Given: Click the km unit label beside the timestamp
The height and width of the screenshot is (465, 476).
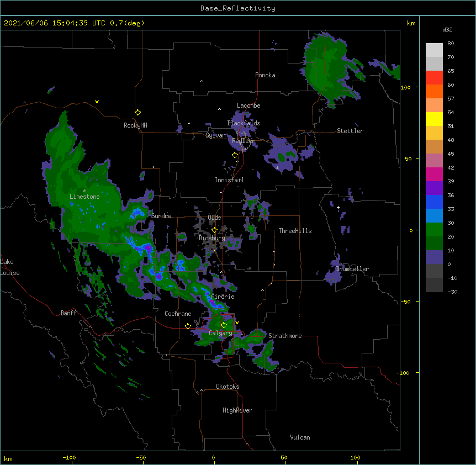Looking at the screenshot, I should tap(411, 23).
